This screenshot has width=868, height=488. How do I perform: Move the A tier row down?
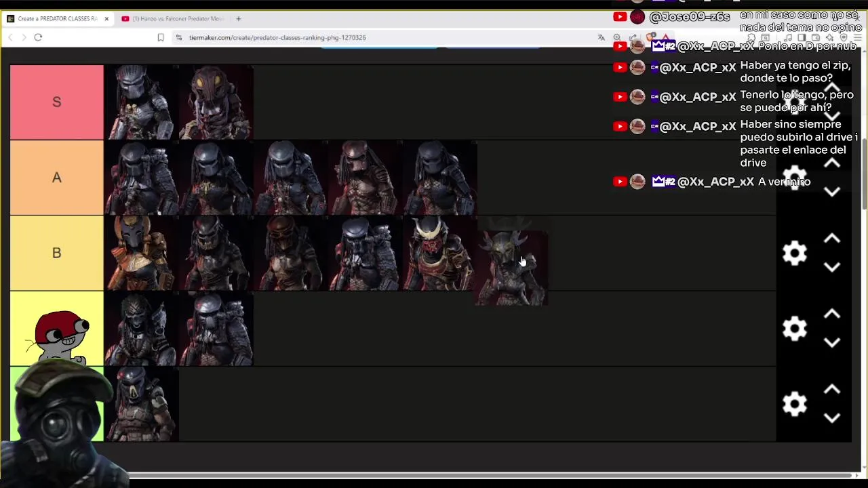(x=832, y=192)
